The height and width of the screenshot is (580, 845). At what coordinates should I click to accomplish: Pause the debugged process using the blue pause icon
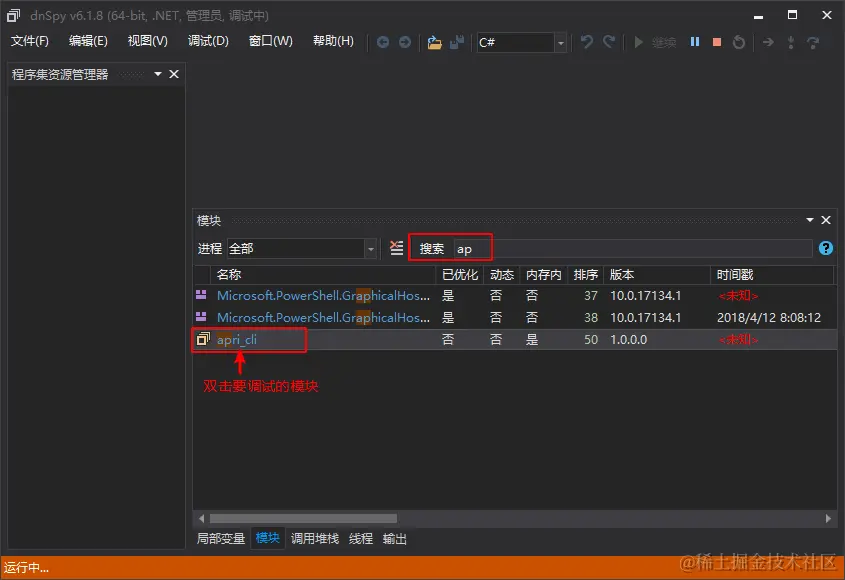click(695, 42)
